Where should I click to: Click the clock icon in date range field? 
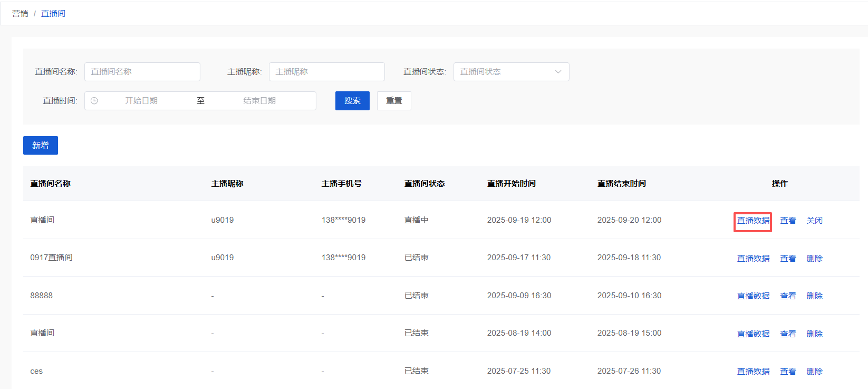(x=94, y=101)
